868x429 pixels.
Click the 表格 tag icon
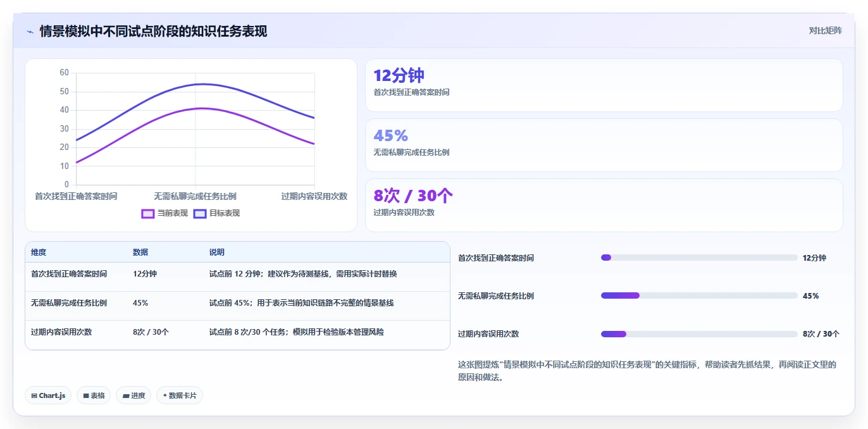[86, 395]
